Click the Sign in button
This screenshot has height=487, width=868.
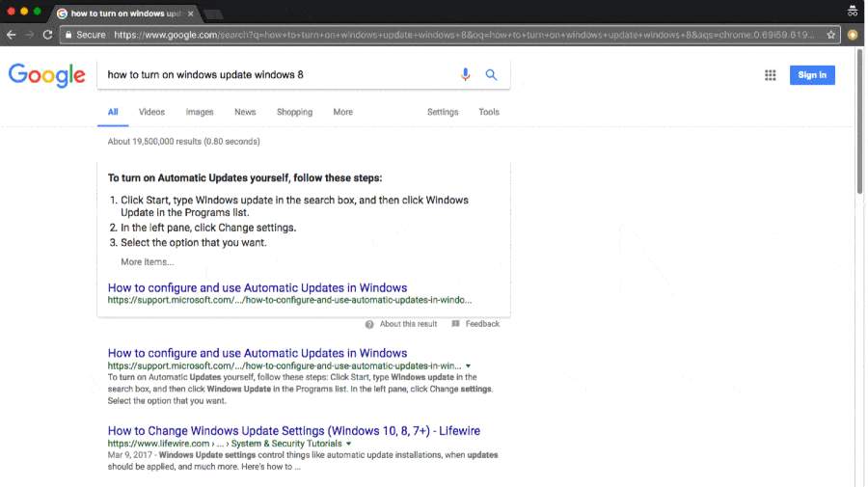[x=812, y=75]
